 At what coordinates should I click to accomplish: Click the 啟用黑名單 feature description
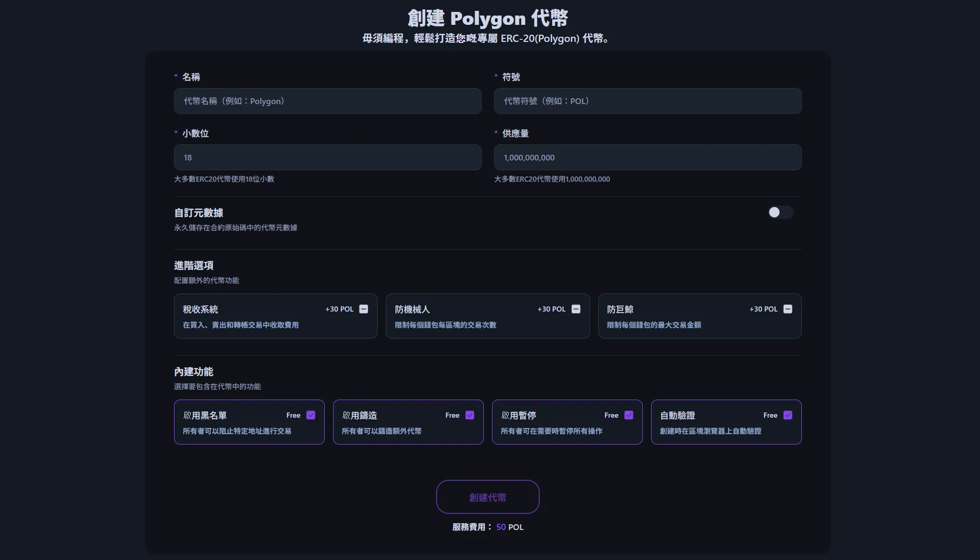237,431
